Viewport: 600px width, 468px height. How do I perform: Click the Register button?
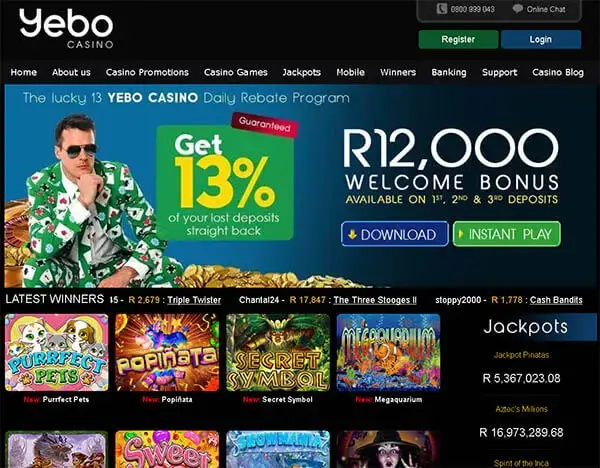coord(458,39)
